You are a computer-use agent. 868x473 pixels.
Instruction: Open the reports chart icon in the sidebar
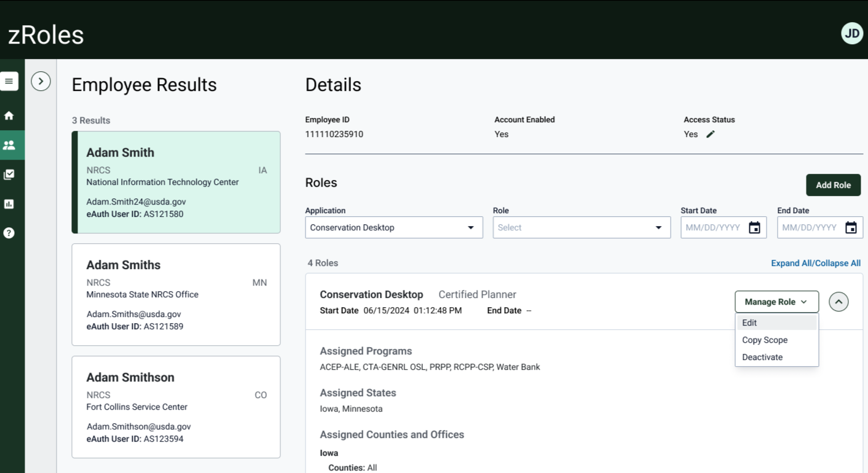coord(9,204)
